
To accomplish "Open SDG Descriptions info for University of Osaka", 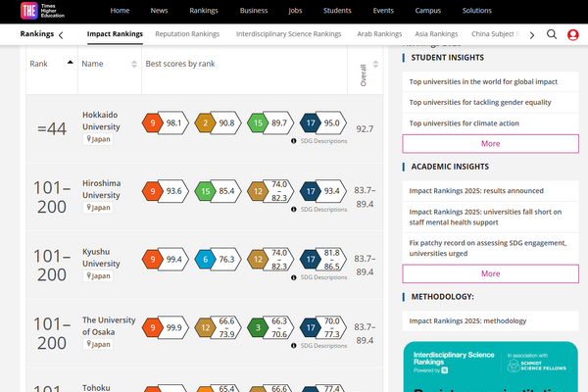I will point(319,346).
